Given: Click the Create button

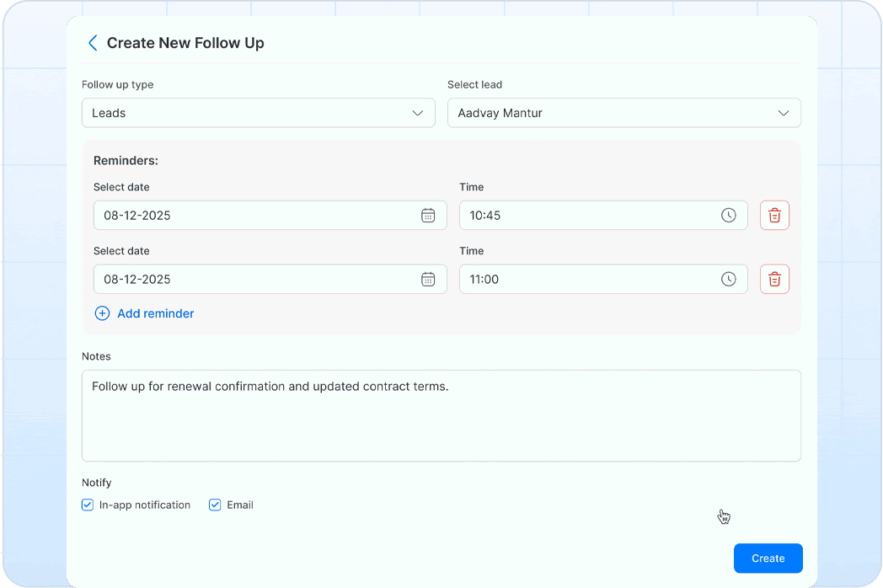Looking at the screenshot, I should coord(768,559).
